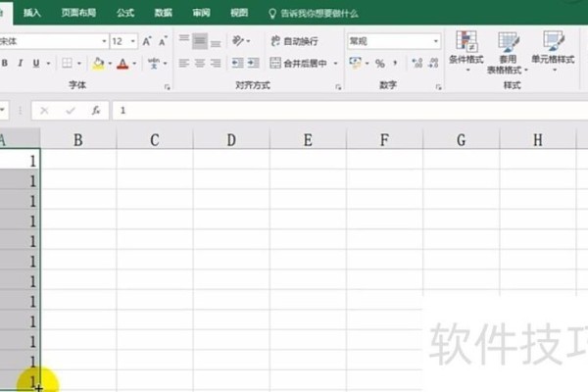Increase cell indent

(253, 63)
